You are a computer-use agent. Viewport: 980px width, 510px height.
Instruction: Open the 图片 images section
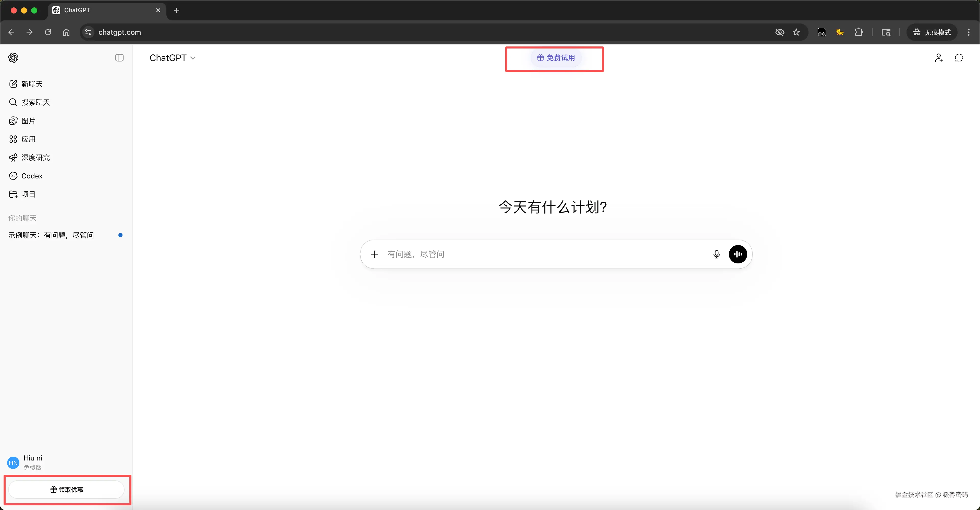(28, 120)
